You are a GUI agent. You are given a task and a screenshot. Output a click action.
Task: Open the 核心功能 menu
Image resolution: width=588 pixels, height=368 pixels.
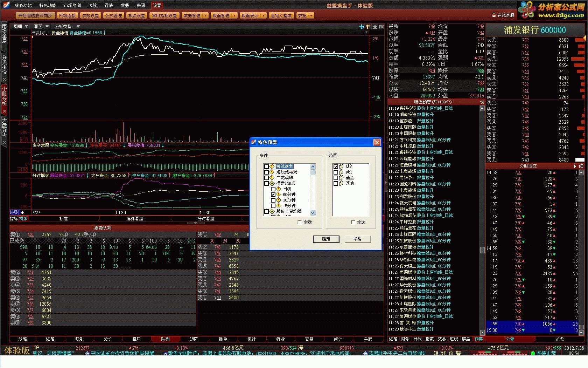(23, 5)
